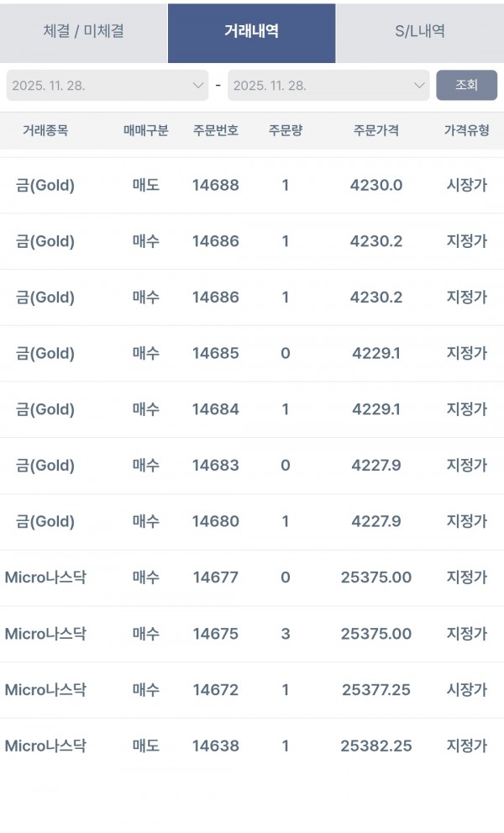Click the 매매구분 column header

(146, 130)
